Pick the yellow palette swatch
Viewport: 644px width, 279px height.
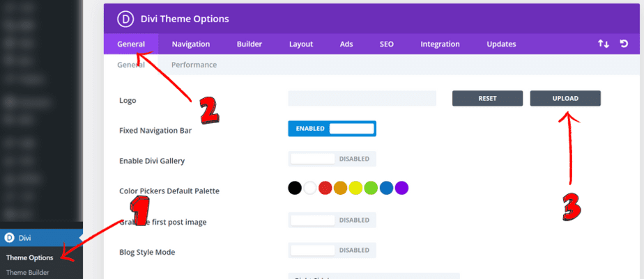[x=355, y=188]
